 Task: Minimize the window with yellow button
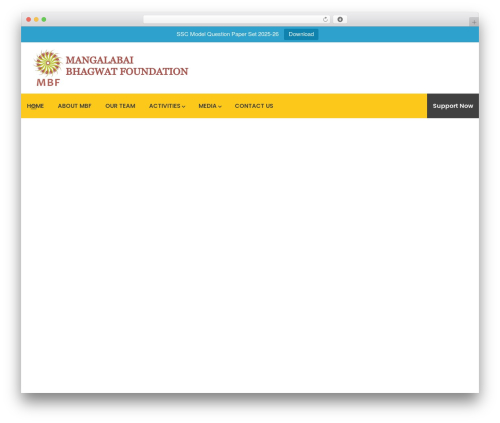coord(36,20)
